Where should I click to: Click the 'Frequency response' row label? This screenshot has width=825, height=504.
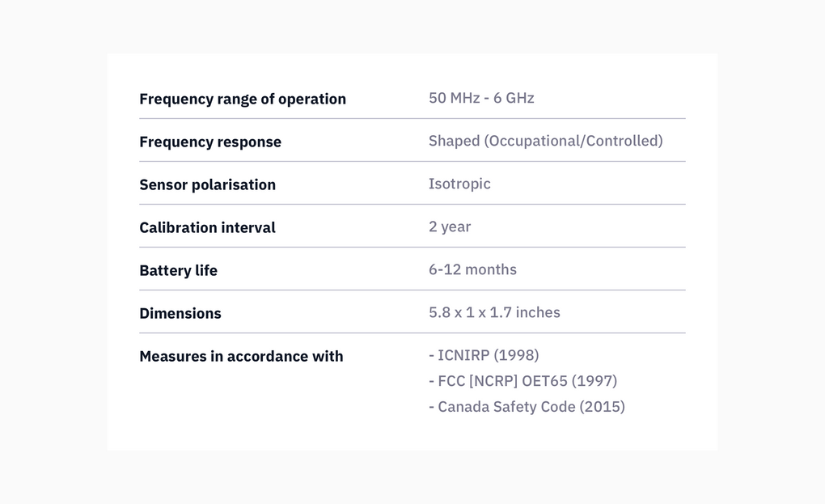pyautogui.click(x=210, y=142)
